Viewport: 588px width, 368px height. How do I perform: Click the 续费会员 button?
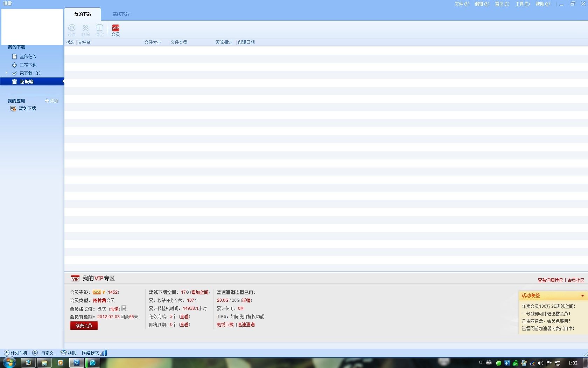point(84,326)
